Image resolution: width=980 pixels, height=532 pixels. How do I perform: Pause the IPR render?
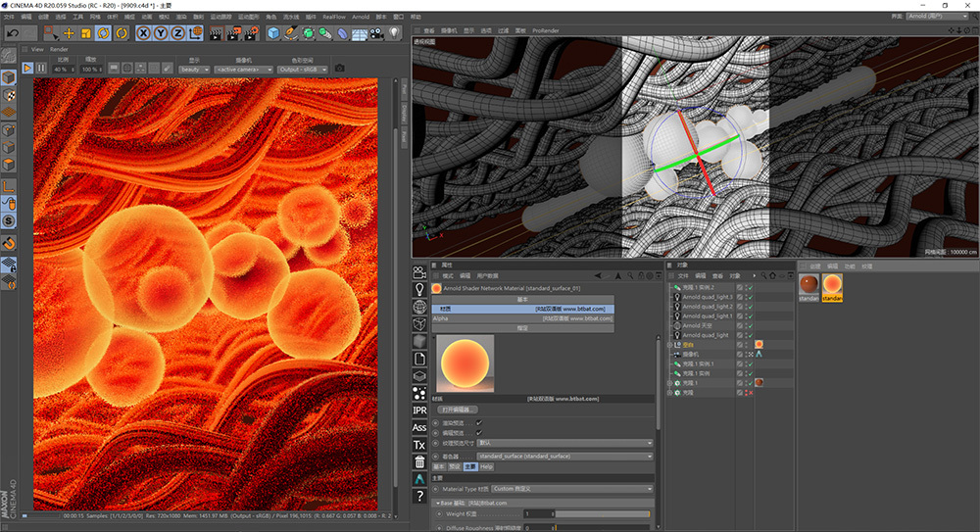(41, 69)
